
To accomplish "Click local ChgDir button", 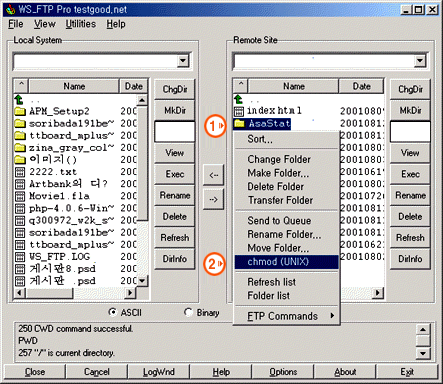I will tap(175, 89).
